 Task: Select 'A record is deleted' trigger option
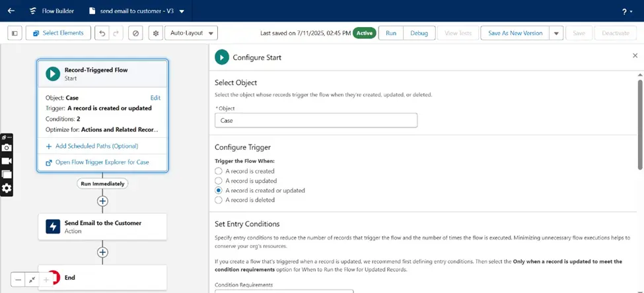click(x=219, y=200)
